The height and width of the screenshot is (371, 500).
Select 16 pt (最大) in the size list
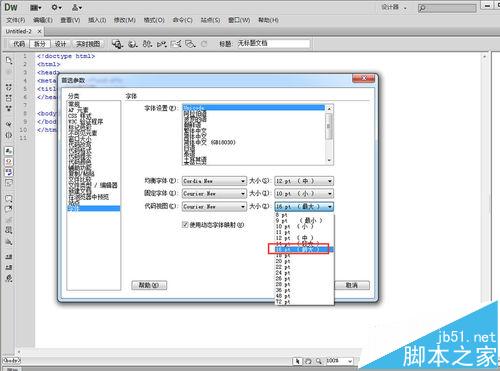pos(304,249)
